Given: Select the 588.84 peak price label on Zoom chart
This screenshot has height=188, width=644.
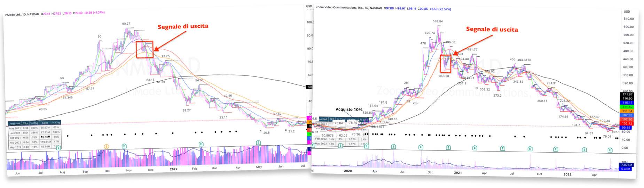Looking at the screenshot, I should click(438, 22).
